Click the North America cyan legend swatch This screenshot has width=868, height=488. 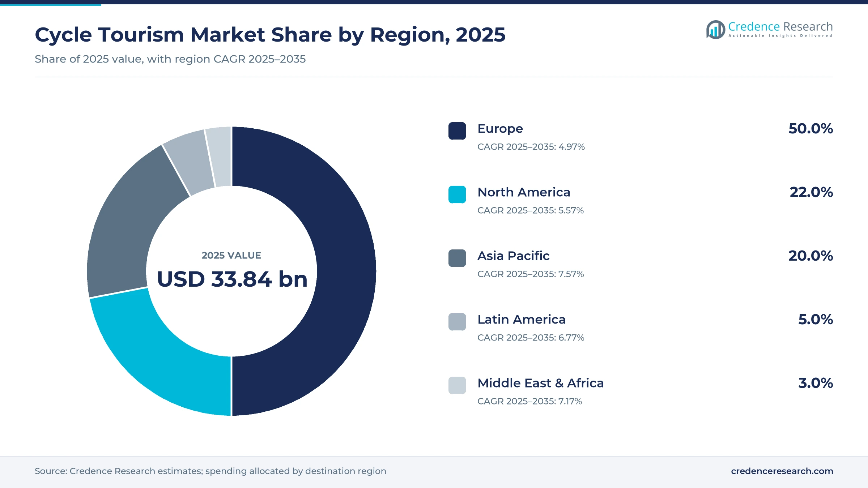click(457, 194)
